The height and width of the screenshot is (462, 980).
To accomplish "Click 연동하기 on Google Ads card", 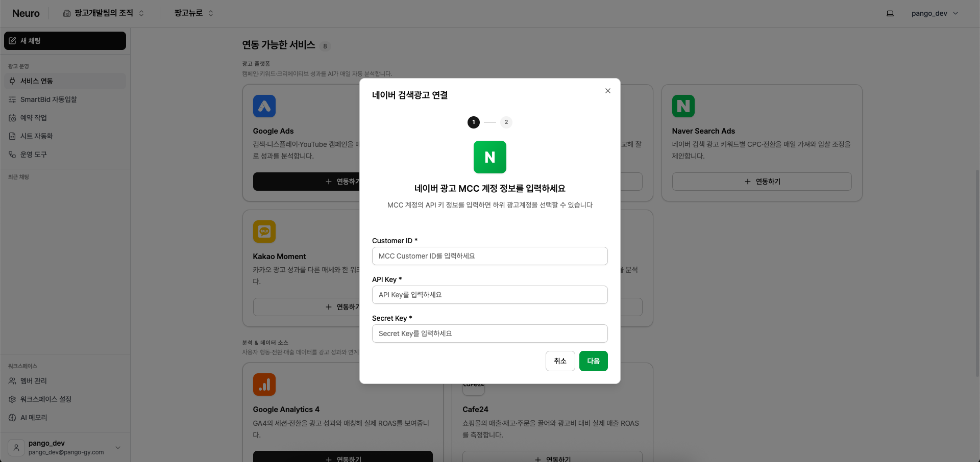I will coord(307,182).
